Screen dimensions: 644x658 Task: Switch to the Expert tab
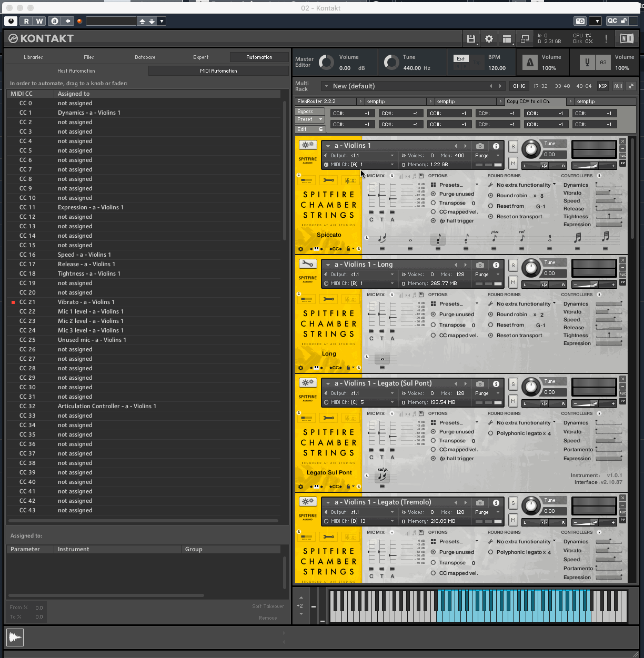[201, 57]
